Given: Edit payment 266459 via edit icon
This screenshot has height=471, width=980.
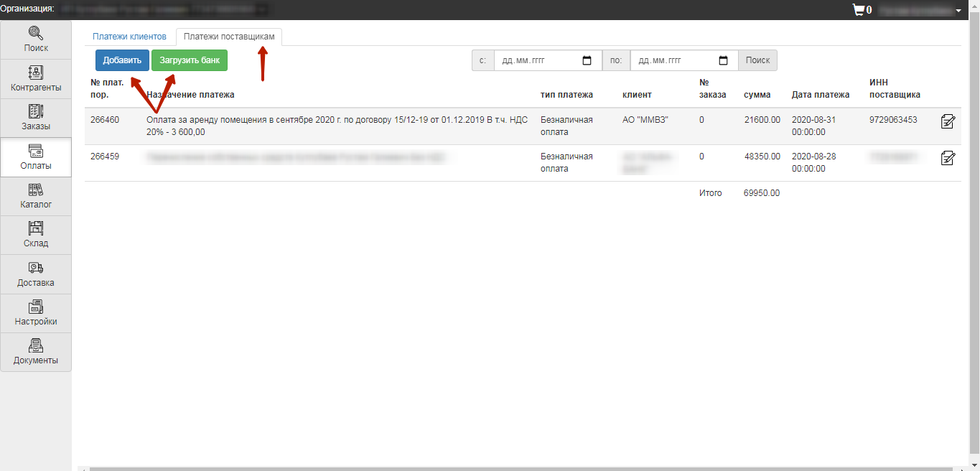Looking at the screenshot, I should (948, 158).
